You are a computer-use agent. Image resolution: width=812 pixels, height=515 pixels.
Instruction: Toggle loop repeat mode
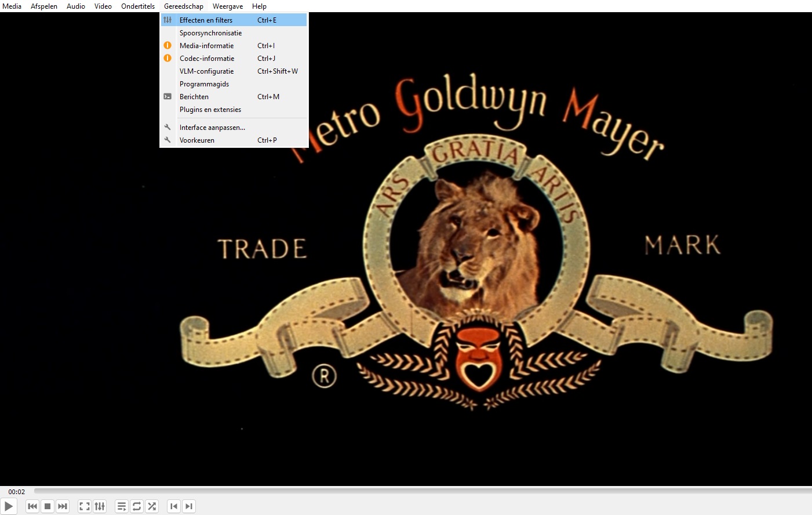click(137, 506)
